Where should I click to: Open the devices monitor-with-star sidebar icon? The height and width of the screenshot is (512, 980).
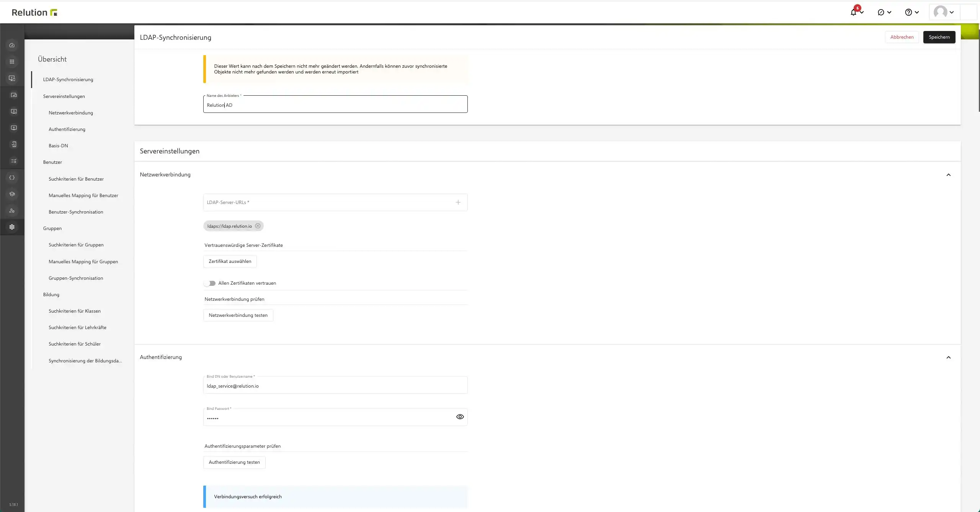[12, 78]
